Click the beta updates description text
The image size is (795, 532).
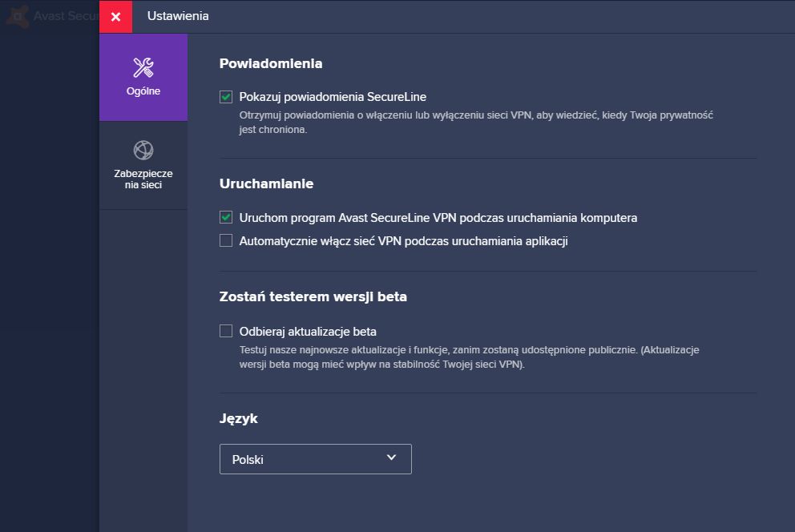coord(470,357)
